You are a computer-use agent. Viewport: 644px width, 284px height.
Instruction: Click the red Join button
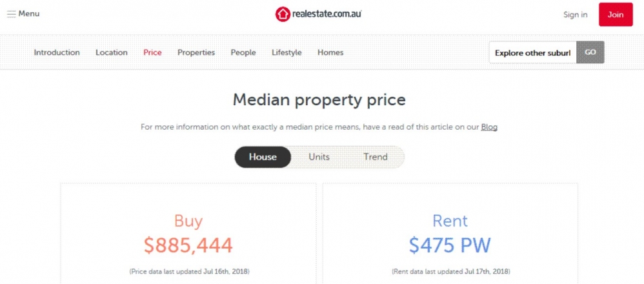(x=616, y=14)
